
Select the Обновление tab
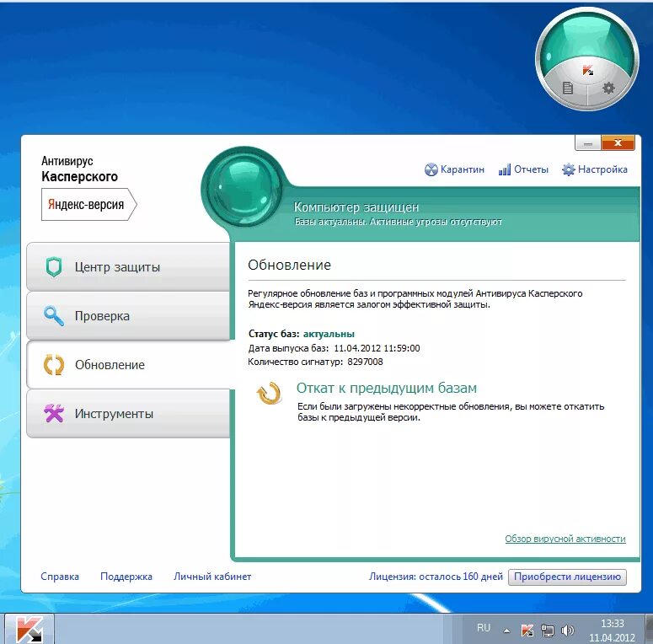point(128,364)
